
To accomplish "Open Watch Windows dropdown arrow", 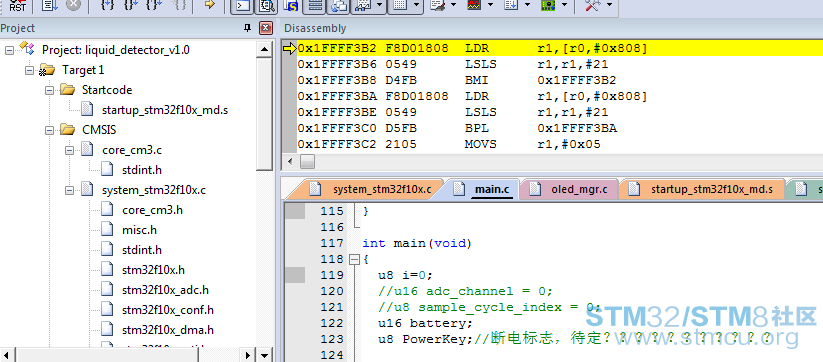I will point(378,6).
